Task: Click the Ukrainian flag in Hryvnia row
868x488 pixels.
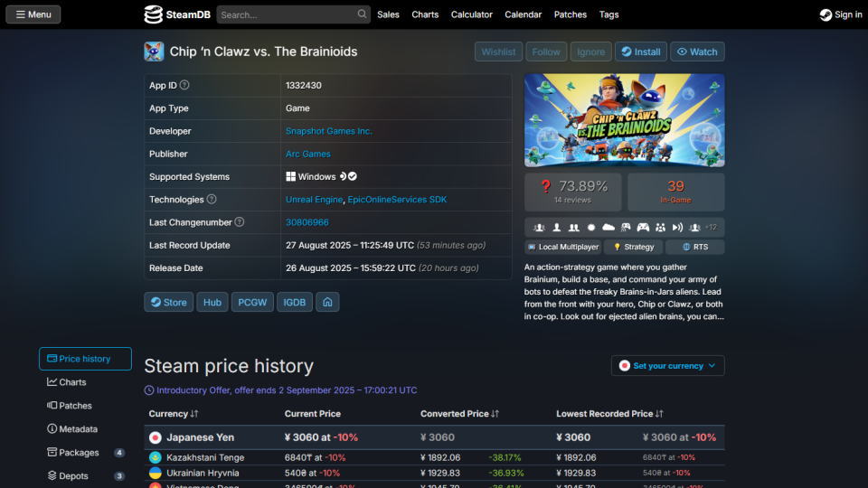Action: click(x=155, y=473)
